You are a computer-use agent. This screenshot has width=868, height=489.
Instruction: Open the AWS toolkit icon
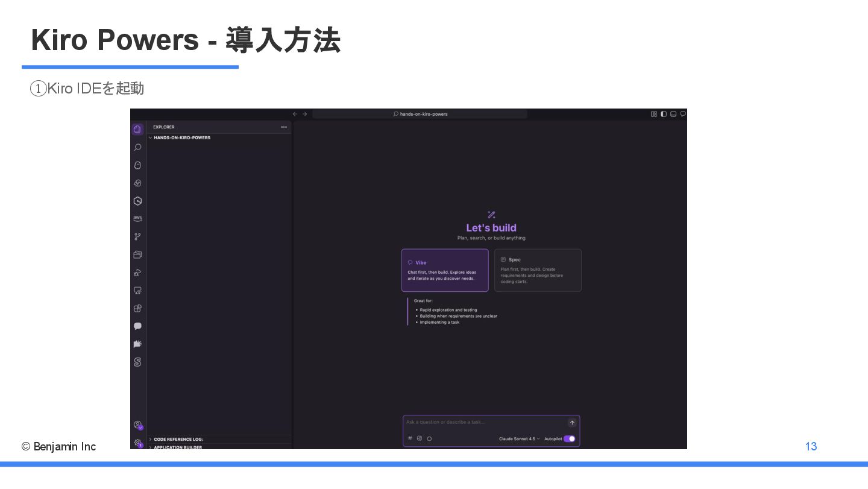pyautogui.click(x=137, y=219)
